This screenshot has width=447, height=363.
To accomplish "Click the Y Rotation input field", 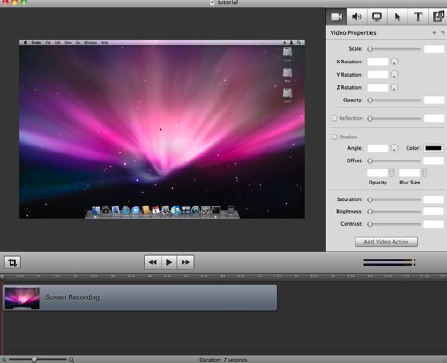I will coord(378,75).
